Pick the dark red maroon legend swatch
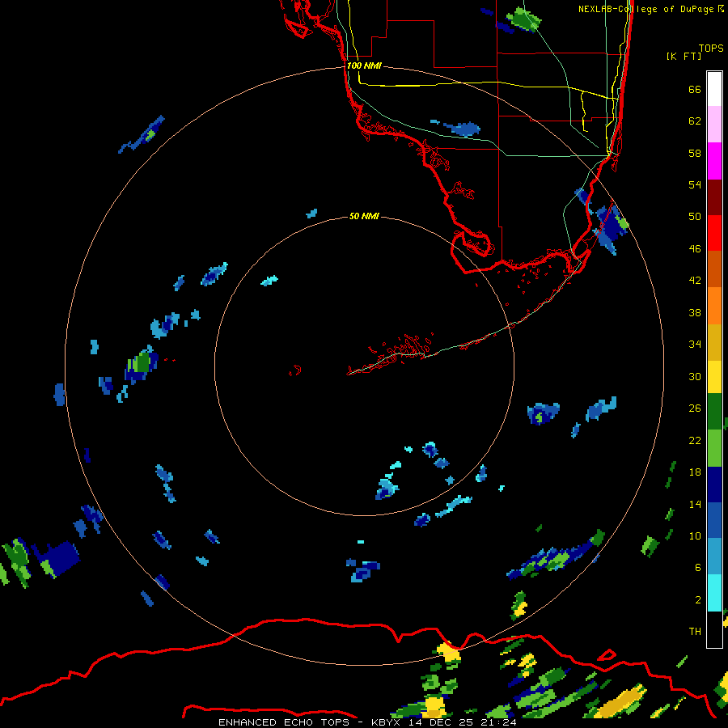Viewport: 728px width, 728px height. click(714, 197)
